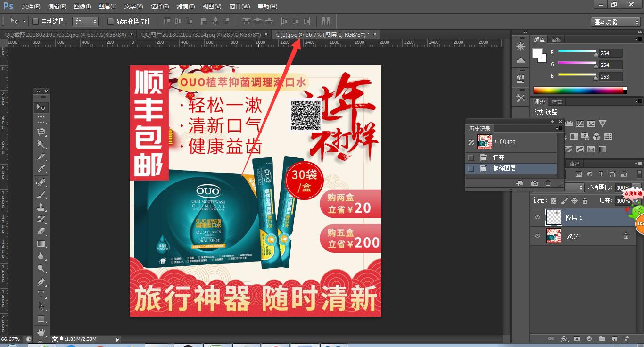Select the Horizontal Type tool
This screenshot has height=347, width=644.
pyautogui.click(x=41, y=294)
